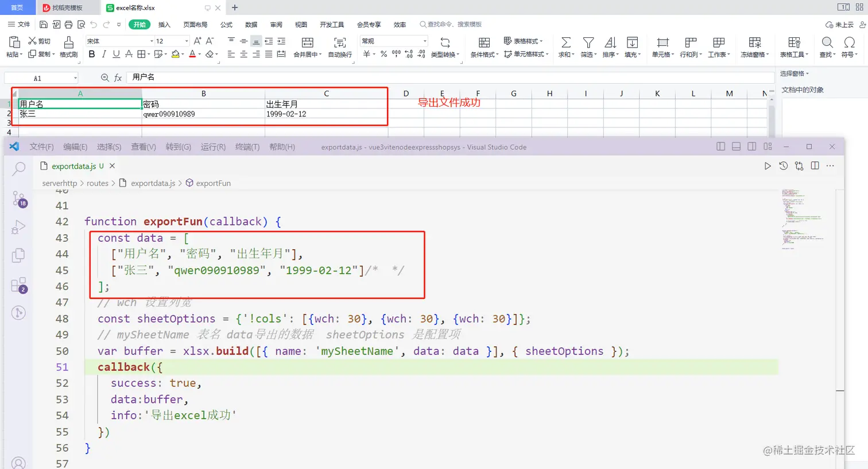Open the find magnifier tool
This screenshot has width=868, height=469.
pos(827,43)
